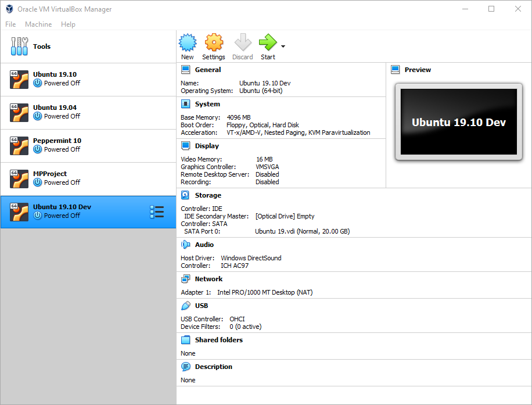532x405 pixels.
Task: Click Host Driver value Windows DirectSound
Action: (251, 258)
